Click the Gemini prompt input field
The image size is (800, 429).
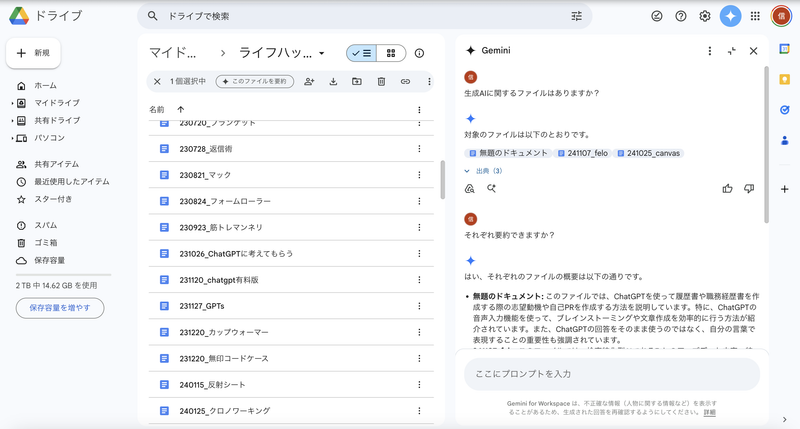(x=610, y=373)
